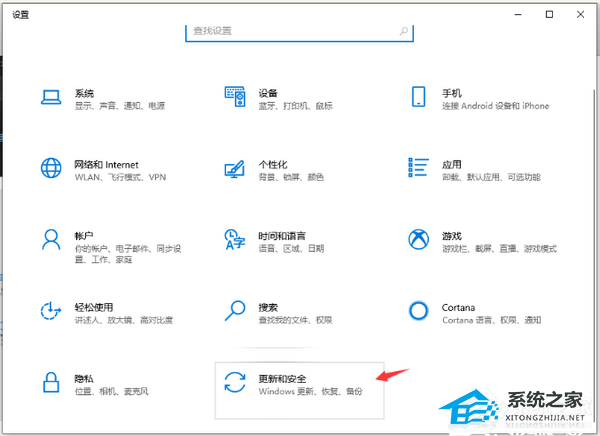Click the 时间和语言 title text
Image resolution: width=600 pixels, height=436 pixels.
(282, 236)
